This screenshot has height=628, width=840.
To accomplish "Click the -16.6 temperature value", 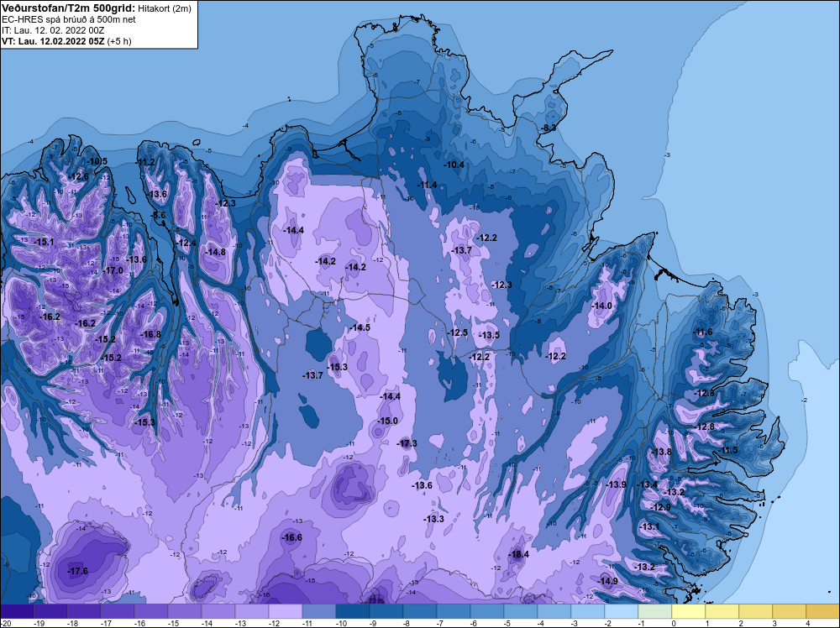I will (292, 537).
